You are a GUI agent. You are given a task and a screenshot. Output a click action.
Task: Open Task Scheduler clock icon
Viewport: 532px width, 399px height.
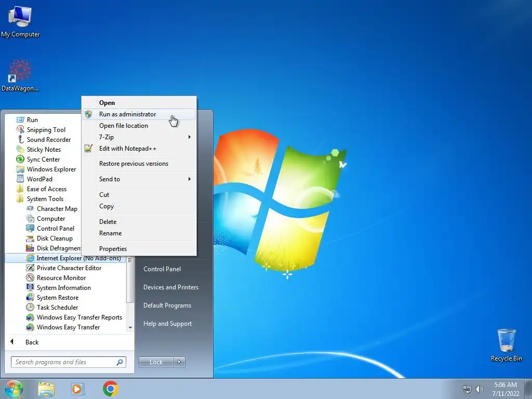pos(30,307)
